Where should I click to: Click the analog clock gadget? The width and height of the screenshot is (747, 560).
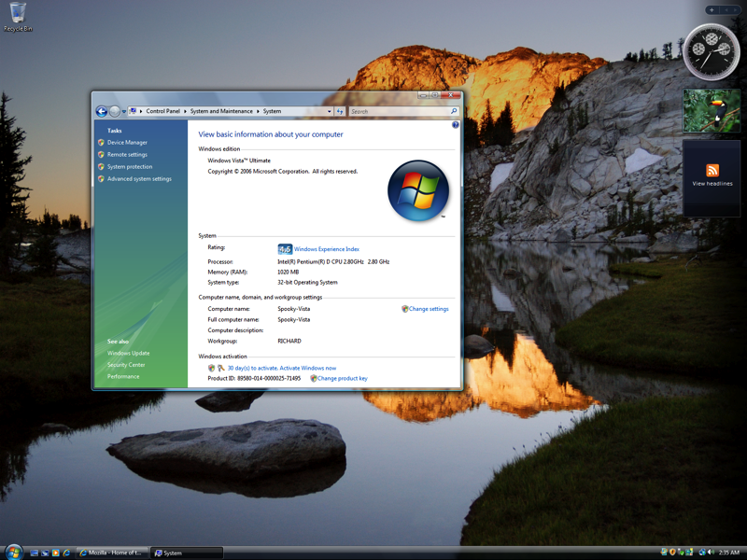click(712, 52)
